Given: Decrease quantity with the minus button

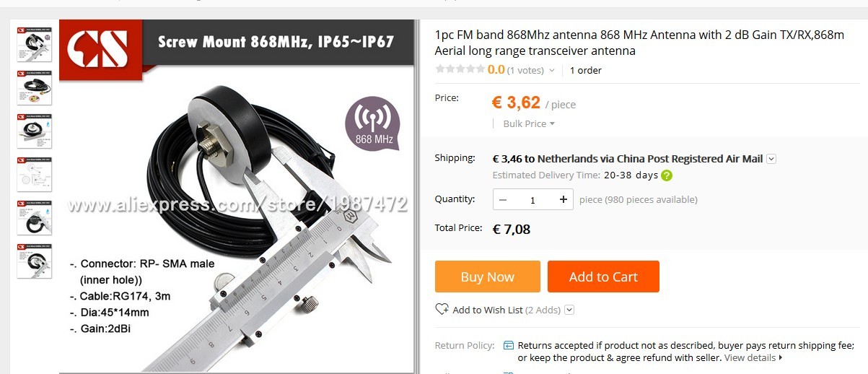Looking at the screenshot, I should pyautogui.click(x=503, y=199).
